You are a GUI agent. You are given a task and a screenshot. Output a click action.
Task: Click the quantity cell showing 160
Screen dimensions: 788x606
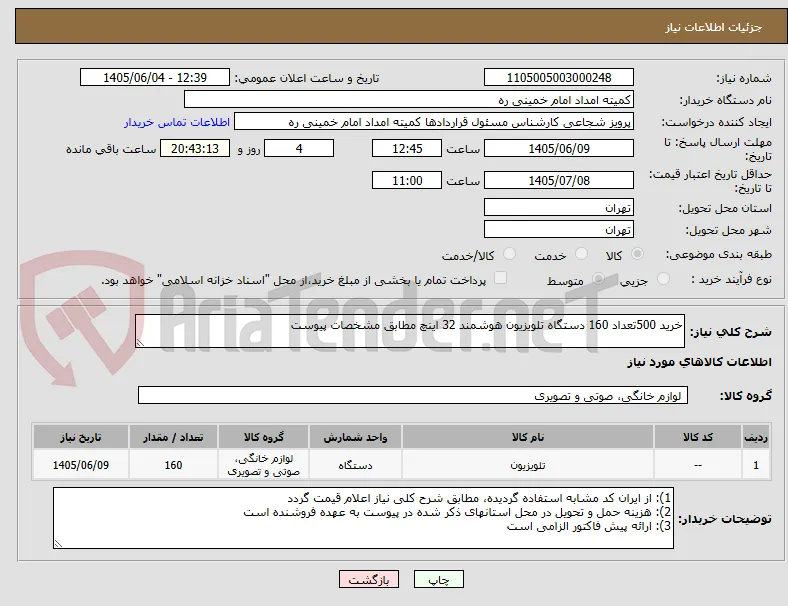pos(173,465)
